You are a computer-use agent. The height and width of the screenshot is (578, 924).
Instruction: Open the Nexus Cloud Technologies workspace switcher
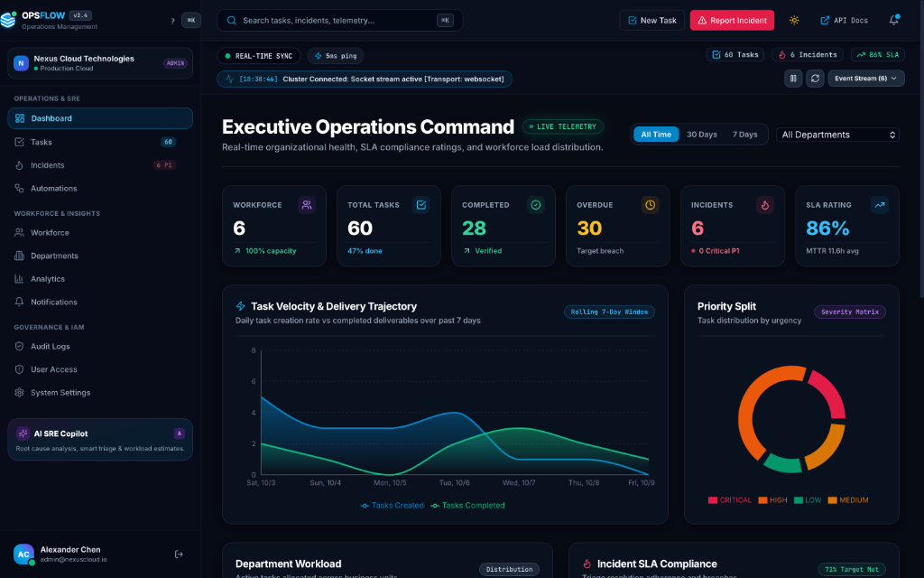[x=100, y=63]
